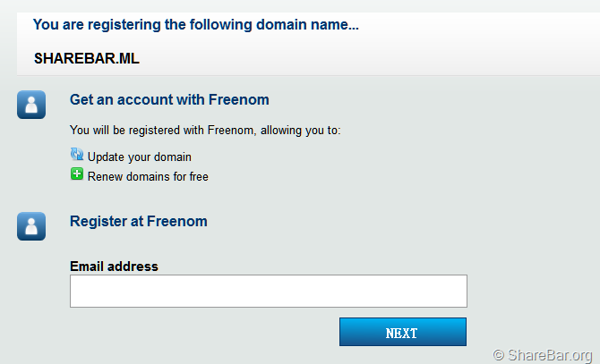Click the "Register at Freenom" heading
Viewport: 600px width, 364px height.
(138, 221)
